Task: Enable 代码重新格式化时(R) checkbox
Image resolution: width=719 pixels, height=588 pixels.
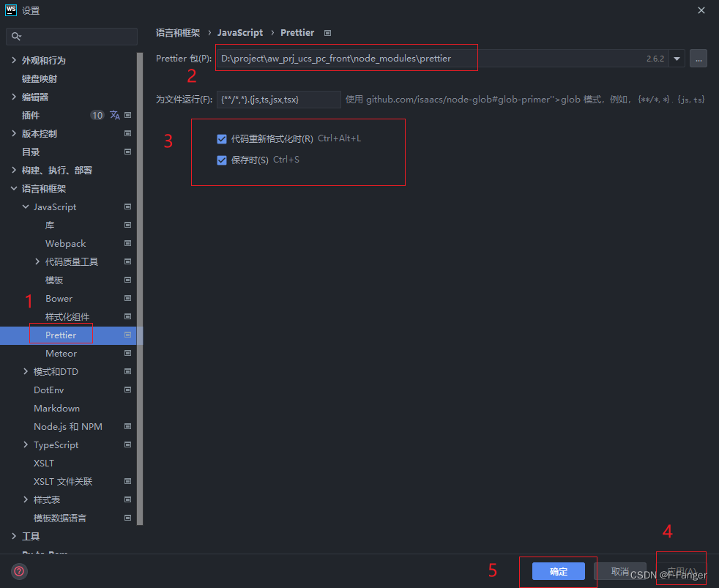Action: [222, 138]
